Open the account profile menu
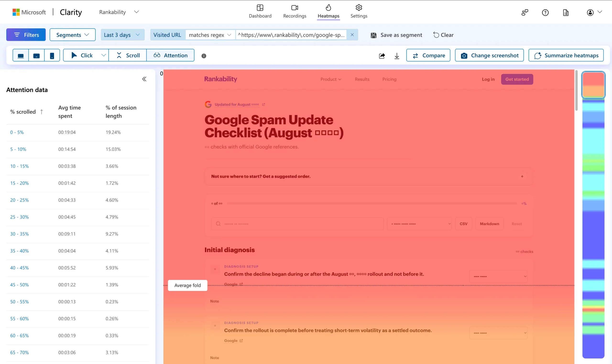Image resolution: width=612 pixels, height=364 pixels. point(594,12)
